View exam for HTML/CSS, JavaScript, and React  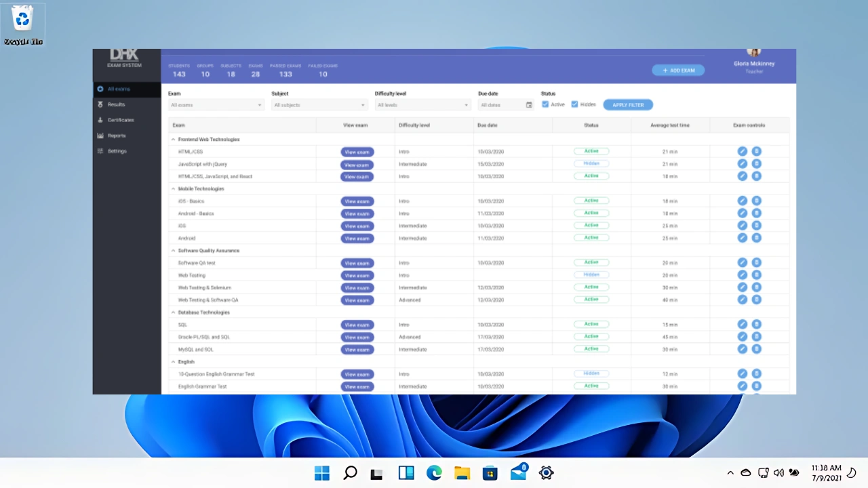tap(357, 177)
